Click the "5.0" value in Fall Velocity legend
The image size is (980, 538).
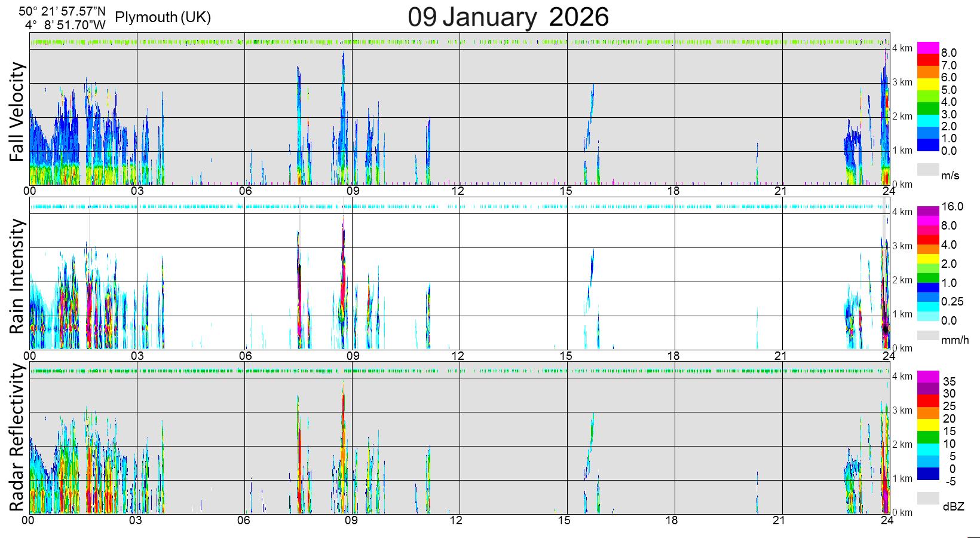click(x=950, y=90)
